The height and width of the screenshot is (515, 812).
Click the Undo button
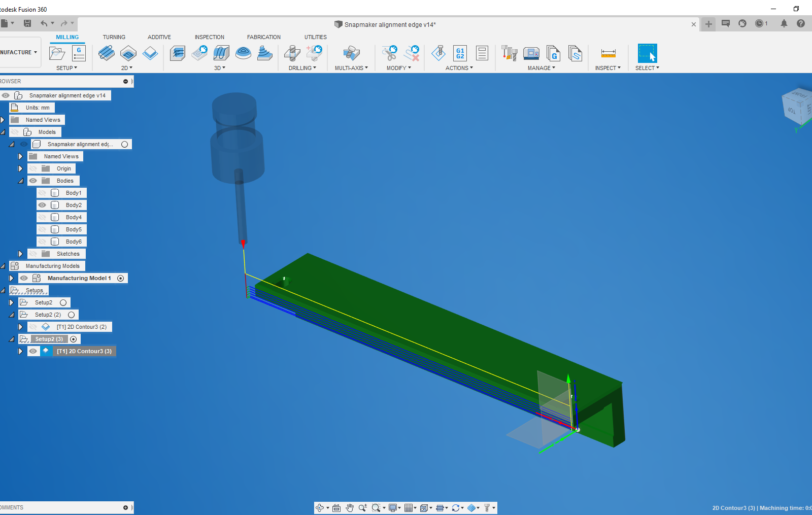(45, 23)
